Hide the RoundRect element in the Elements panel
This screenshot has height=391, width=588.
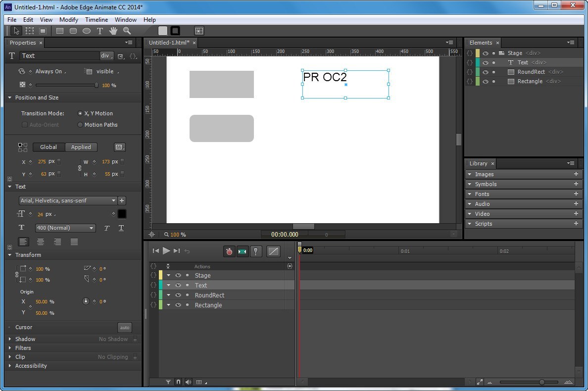pos(486,72)
